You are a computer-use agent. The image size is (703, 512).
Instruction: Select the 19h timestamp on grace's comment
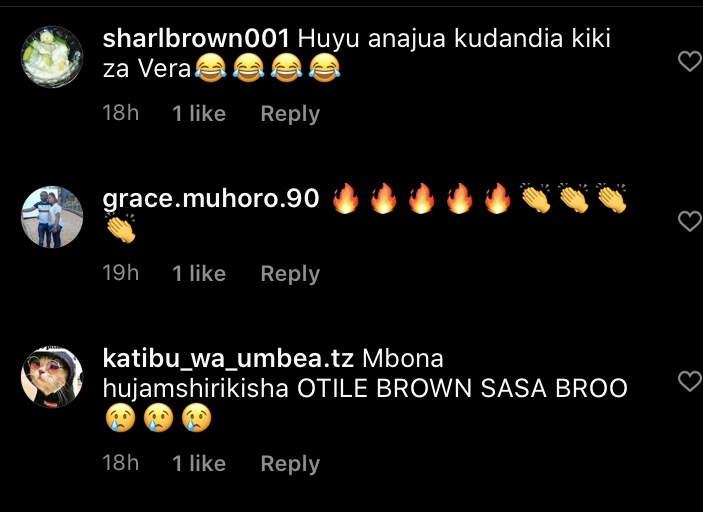click(121, 273)
